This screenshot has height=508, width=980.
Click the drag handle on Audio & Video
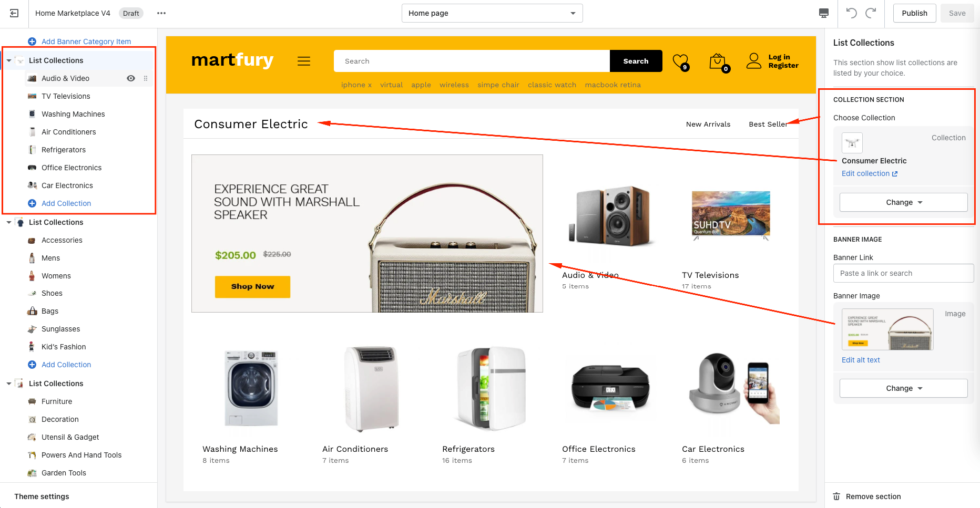click(x=146, y=78)
